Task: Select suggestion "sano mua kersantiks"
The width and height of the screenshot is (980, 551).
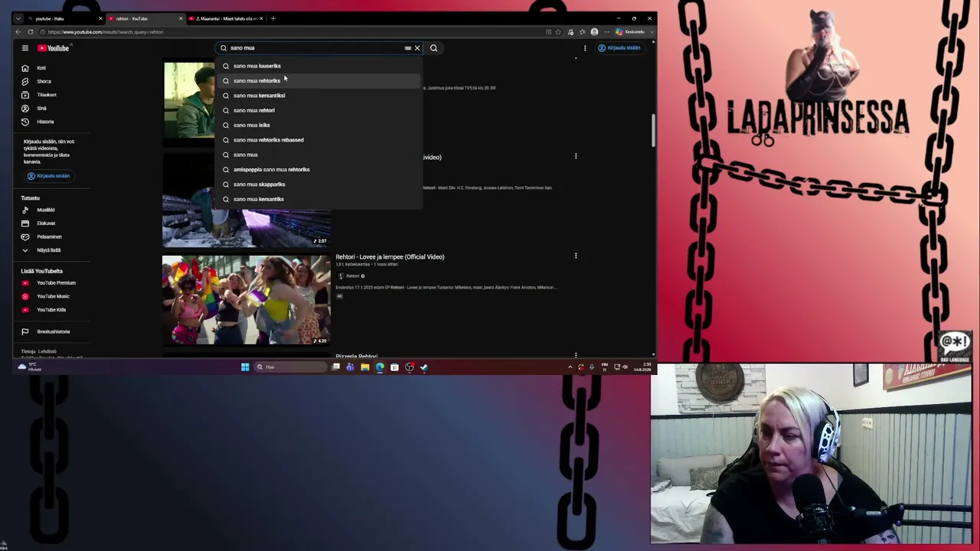Action: click(x=318, y=199)
